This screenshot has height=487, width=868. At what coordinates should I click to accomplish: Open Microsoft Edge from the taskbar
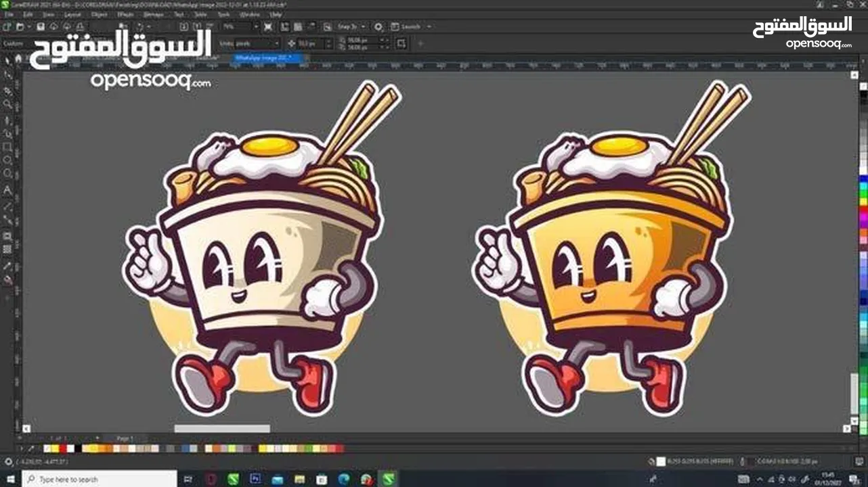[x=343, y=479]
